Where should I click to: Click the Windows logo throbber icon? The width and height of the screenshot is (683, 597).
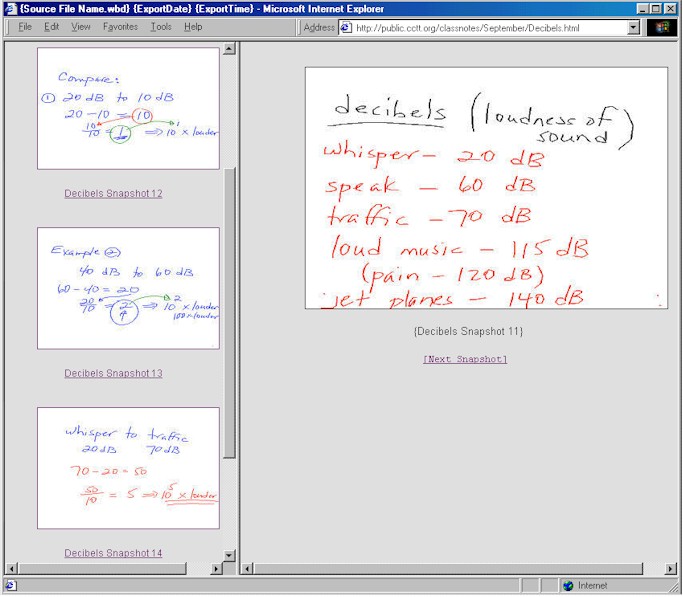tap(663, 27)
